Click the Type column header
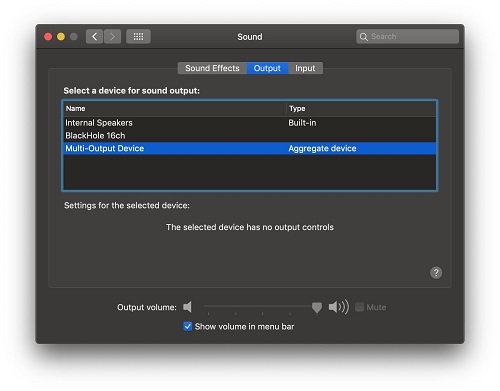 click(x=361, y=109)
